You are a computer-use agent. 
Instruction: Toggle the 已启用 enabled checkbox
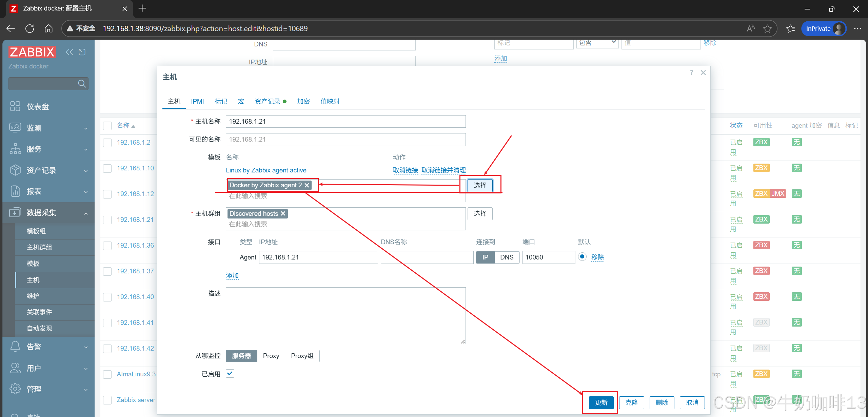click(230, 373)
